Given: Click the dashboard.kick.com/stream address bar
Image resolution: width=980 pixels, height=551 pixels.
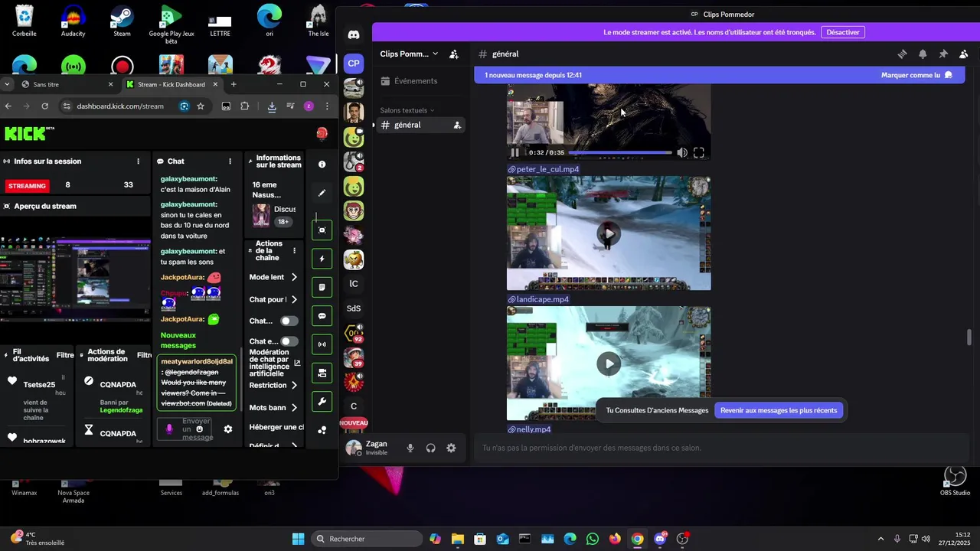Looking at the screenshot, I should pos(120,106).
